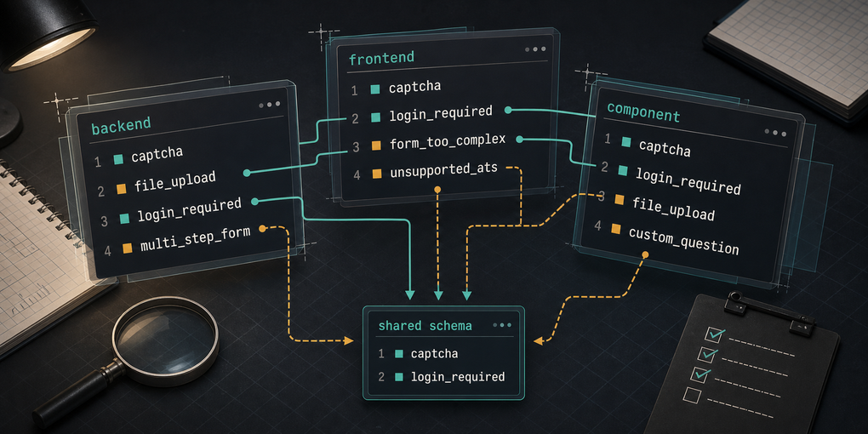Click the orange square beside form_too_complex
Viewport: 868px width, 434px height.
(376, 146)
